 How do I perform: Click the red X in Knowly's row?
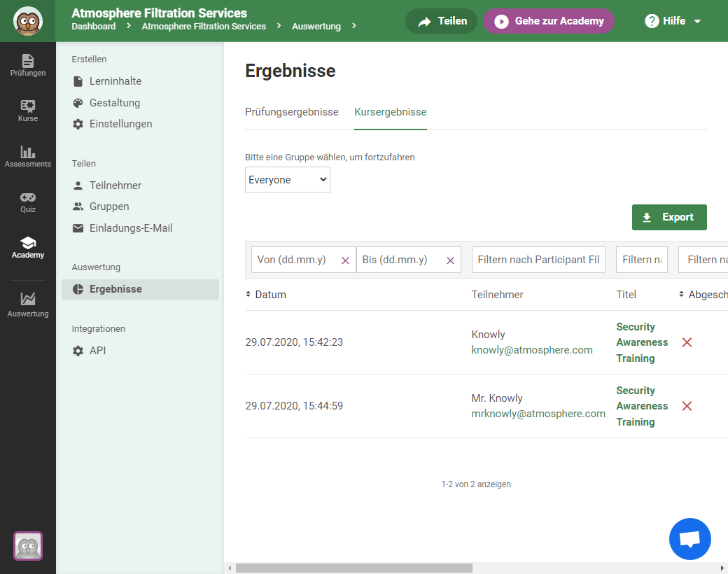pyautogui.click(x=687, y=342)
